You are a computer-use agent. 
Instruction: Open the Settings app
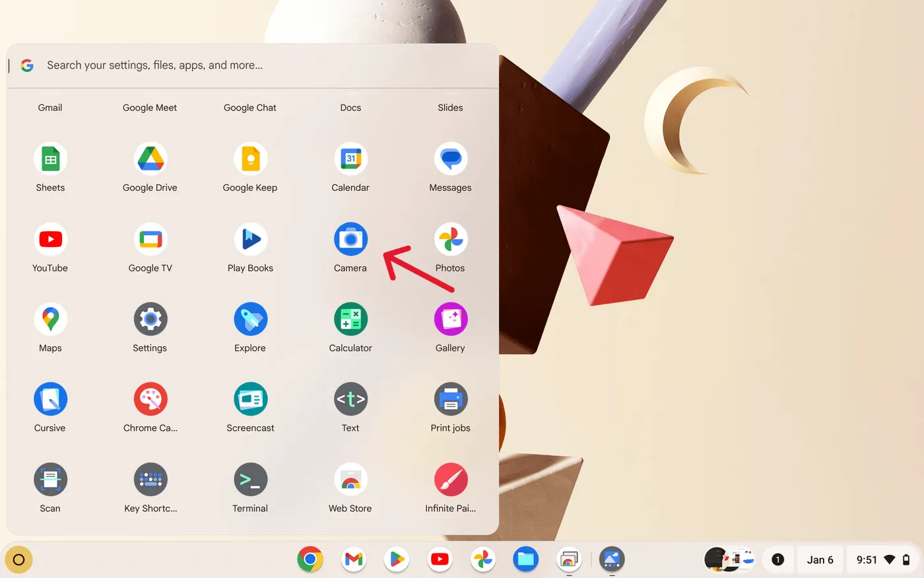(150, 319)
